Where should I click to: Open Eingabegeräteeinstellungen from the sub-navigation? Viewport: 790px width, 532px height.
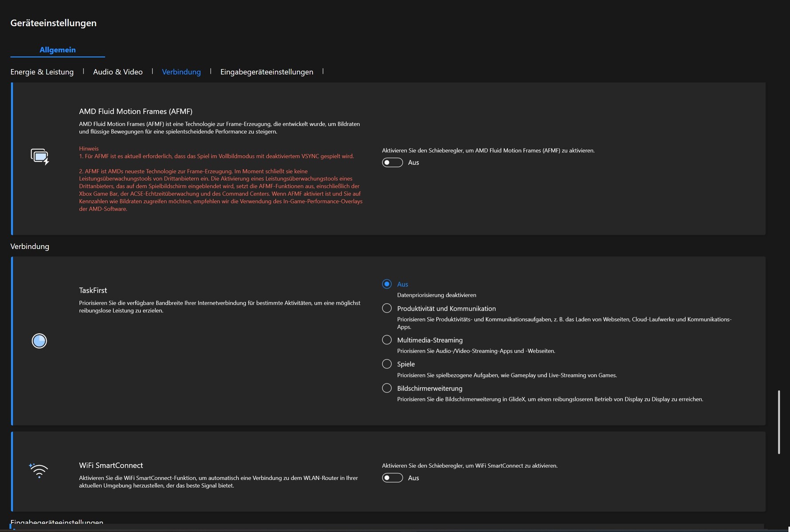pyautogui.click(x=267, y=72)
